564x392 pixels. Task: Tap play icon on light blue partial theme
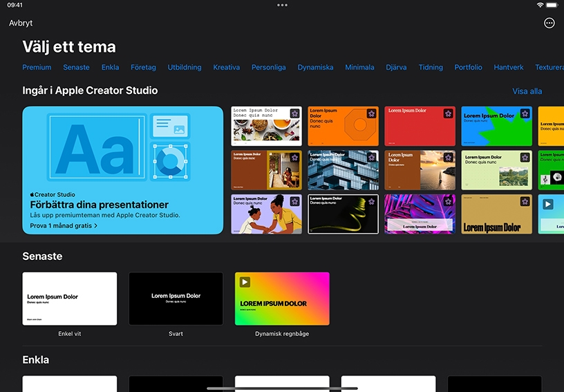pos(547,204)
